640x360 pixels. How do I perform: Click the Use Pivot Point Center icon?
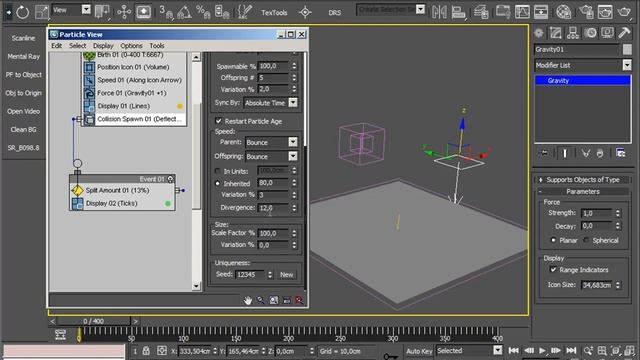tap(102, 12)
